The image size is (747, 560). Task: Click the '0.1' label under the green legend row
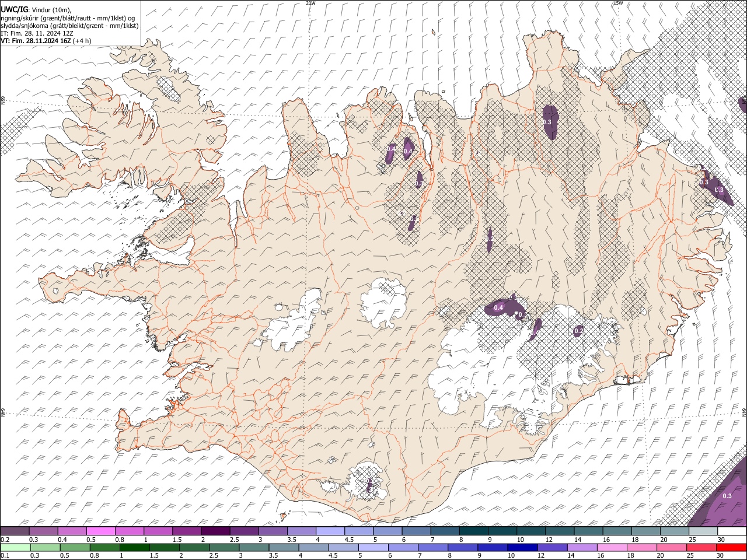[x=4, y=555]
